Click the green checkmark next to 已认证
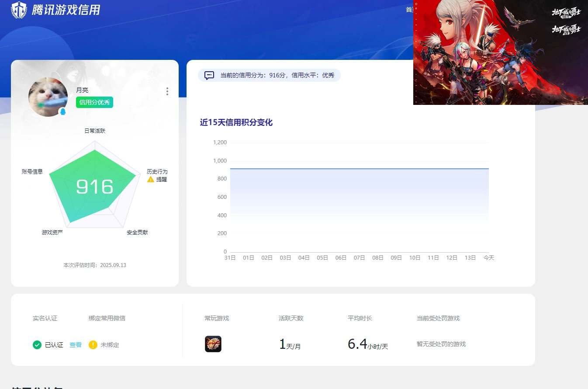The height and width of the screenshot is (389, 588). [37, 345]
